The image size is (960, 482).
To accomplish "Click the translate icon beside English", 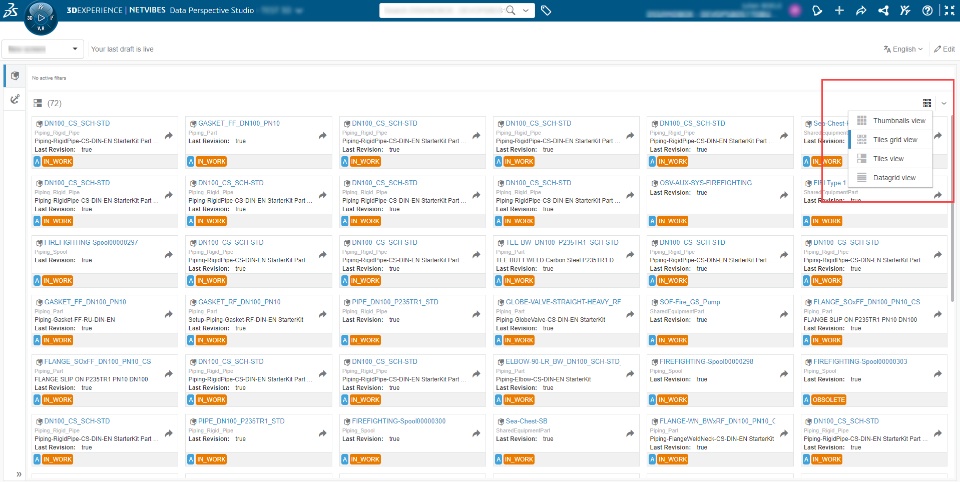I will tap(887, 49).
